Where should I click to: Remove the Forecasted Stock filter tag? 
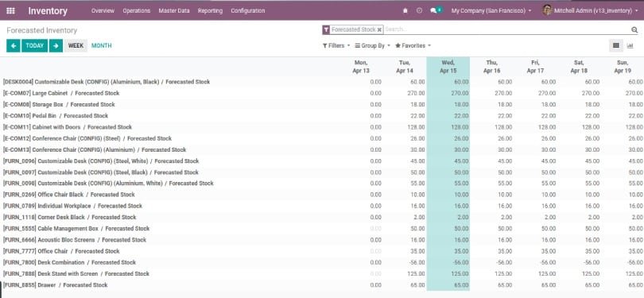pyautogui.click(x=379, y=30)
